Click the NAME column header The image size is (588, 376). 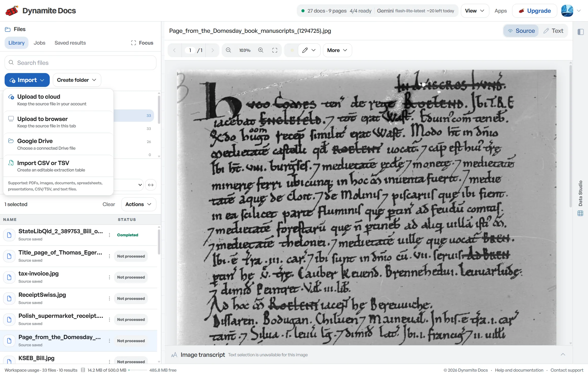[10, 219]
